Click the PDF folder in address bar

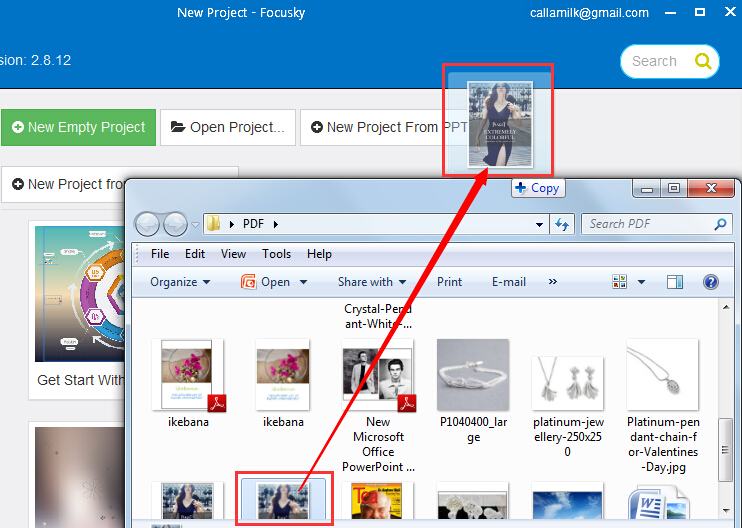(254, 224)
